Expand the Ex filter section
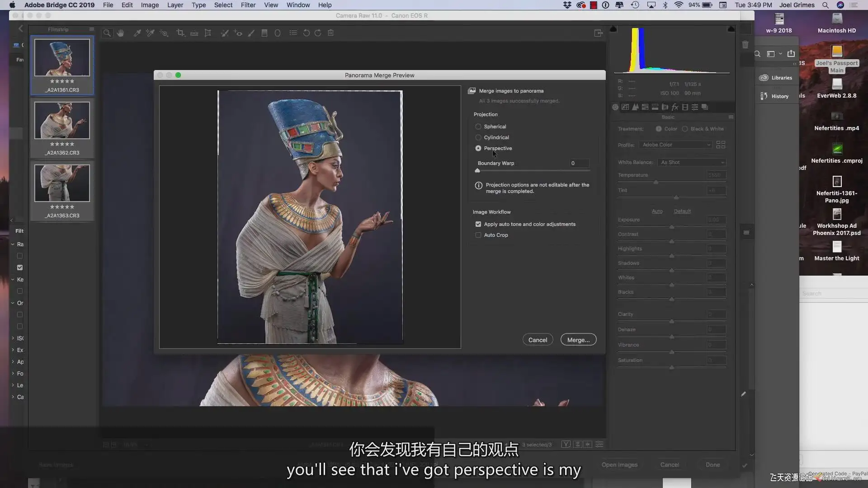The height and width of the screenshot is (488, 868). 13,350
